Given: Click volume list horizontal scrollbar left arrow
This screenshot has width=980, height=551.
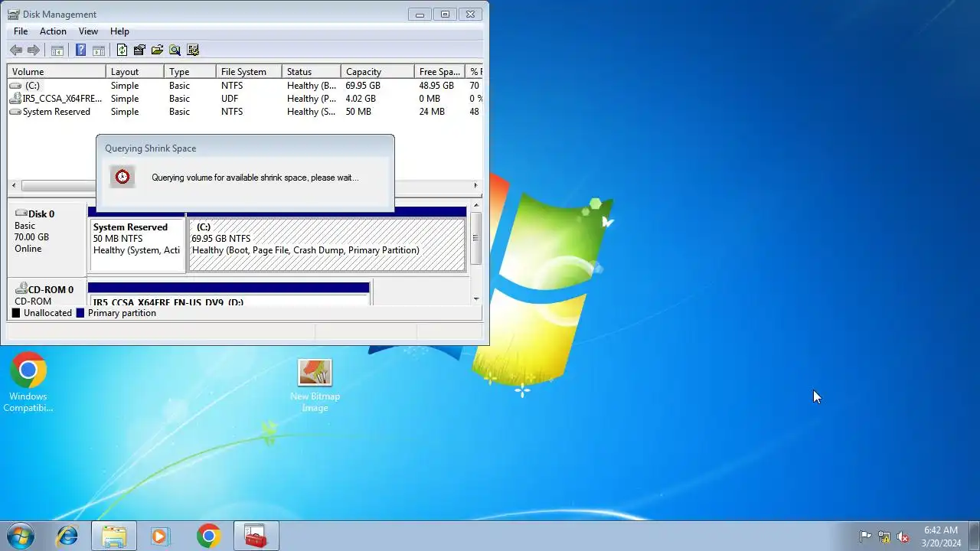Looking at the screenshot, I should 14,185.
